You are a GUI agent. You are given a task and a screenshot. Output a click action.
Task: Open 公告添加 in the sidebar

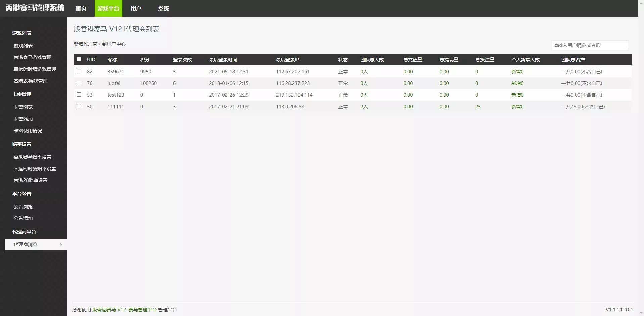[x=23, y=218]
